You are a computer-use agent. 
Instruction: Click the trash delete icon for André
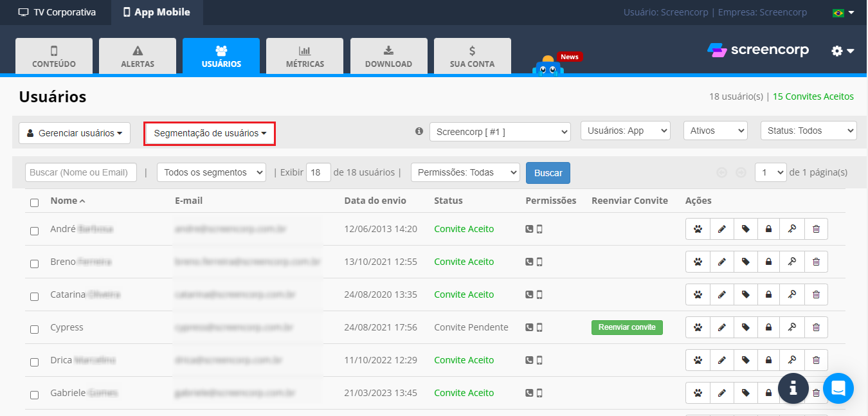(x=816, y=229)
